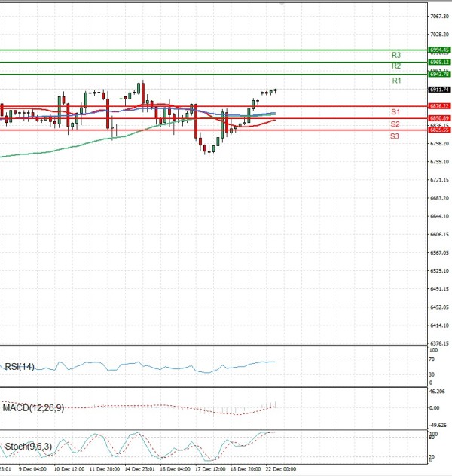This screenshot has width=452, height=476.
Task: Click the 6994.45 green price tag
Action: pyautogui.click(x=439, y=50)
